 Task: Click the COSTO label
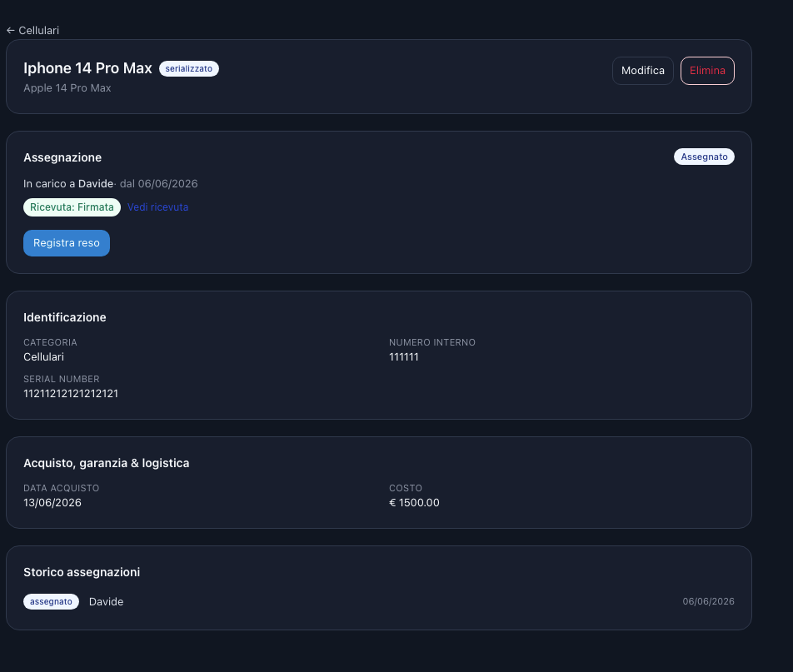(405, 489)
